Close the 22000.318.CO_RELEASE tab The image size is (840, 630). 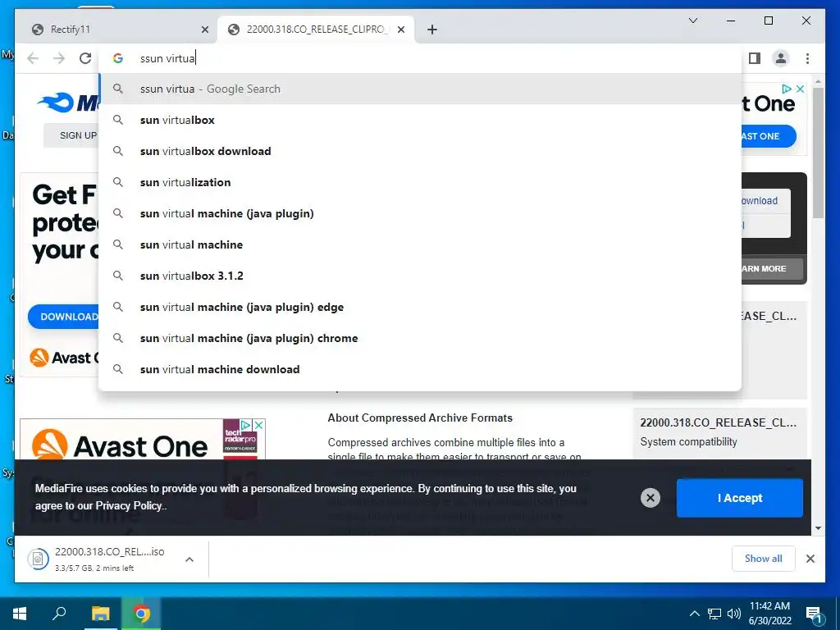click(x=400, y=30)
